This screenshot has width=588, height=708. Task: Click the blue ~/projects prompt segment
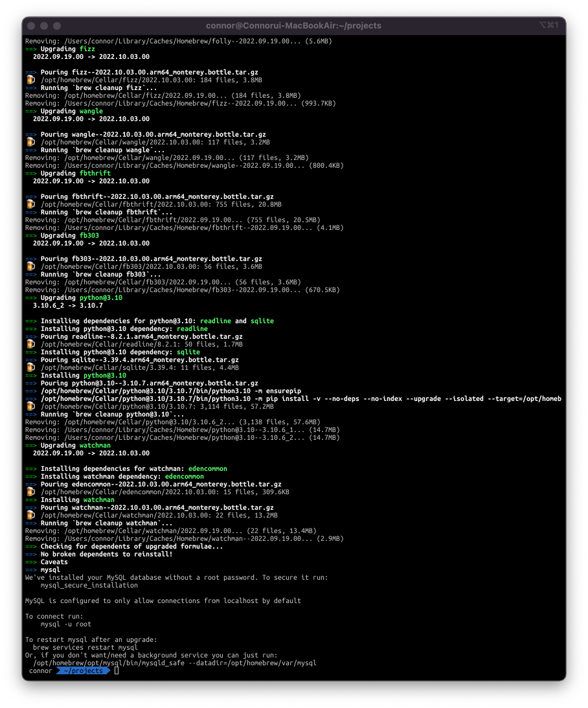84,670
